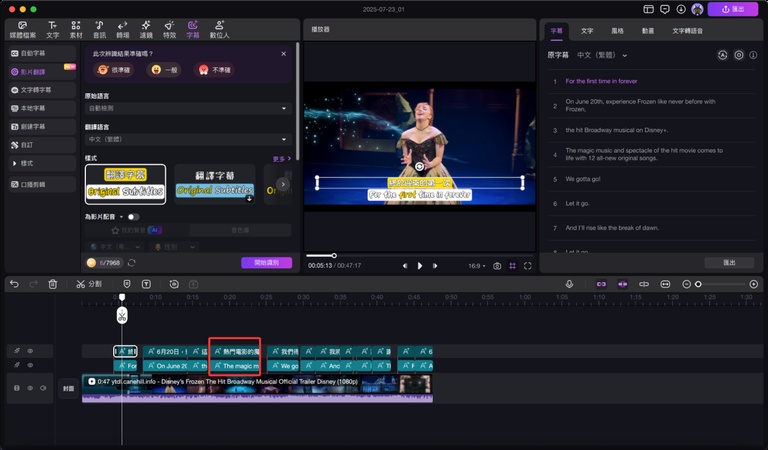Click the user avatar in title bar
Image resolution: width=768 pixels, height=450 pixels.
tap(697, 9)
